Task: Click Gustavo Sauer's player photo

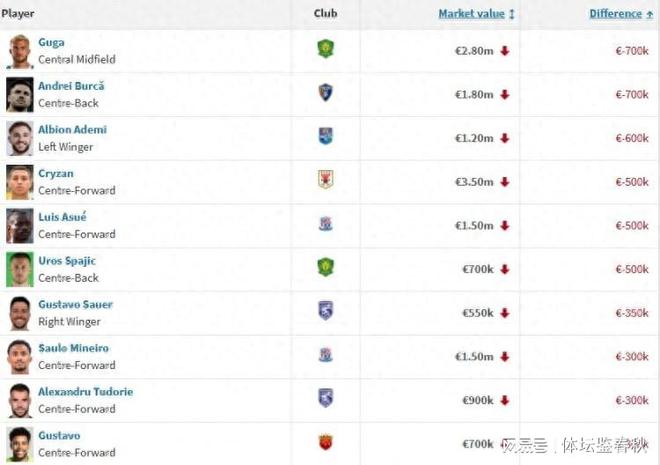Action: coord(19,312)
